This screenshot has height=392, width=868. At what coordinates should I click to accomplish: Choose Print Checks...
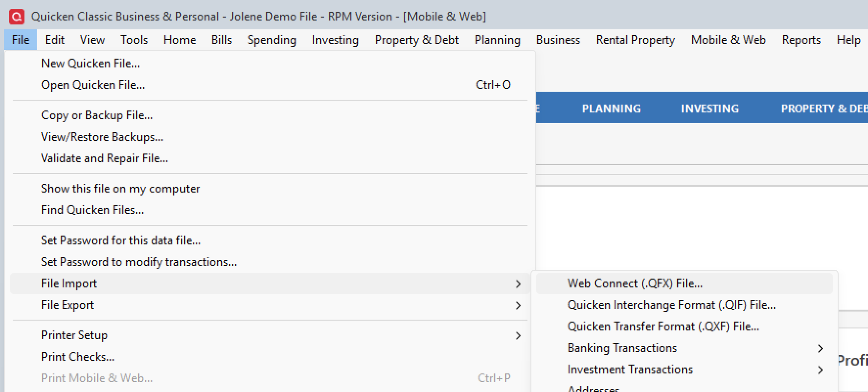point(270,357)
